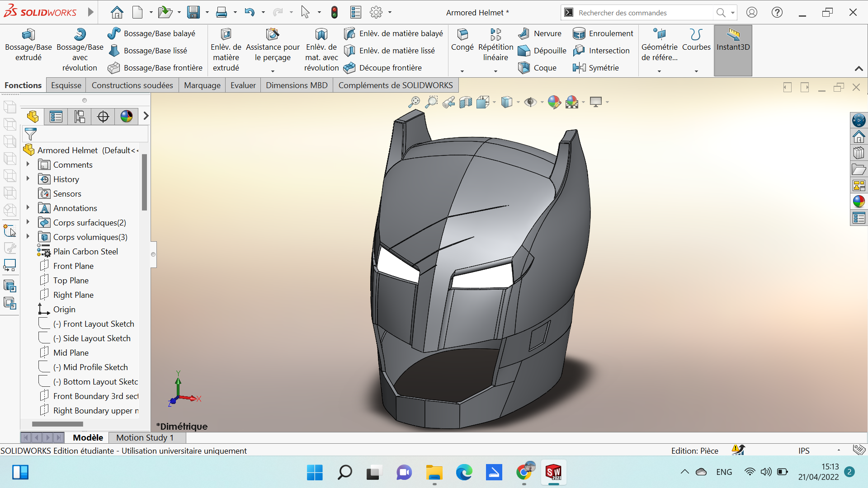Open Géométrie de référence tool
Screen dimensions: 868x488
point(659,45)
